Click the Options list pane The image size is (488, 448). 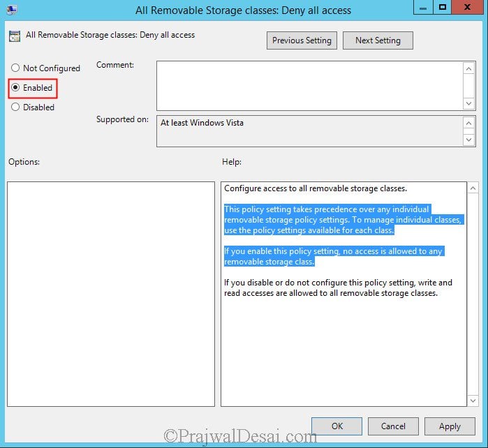tap(111, 294)
